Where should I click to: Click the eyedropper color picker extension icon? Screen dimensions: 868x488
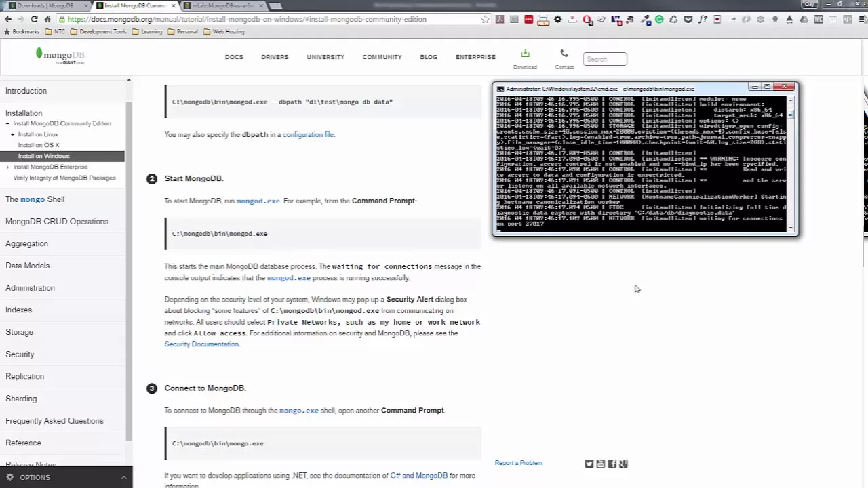645,19
